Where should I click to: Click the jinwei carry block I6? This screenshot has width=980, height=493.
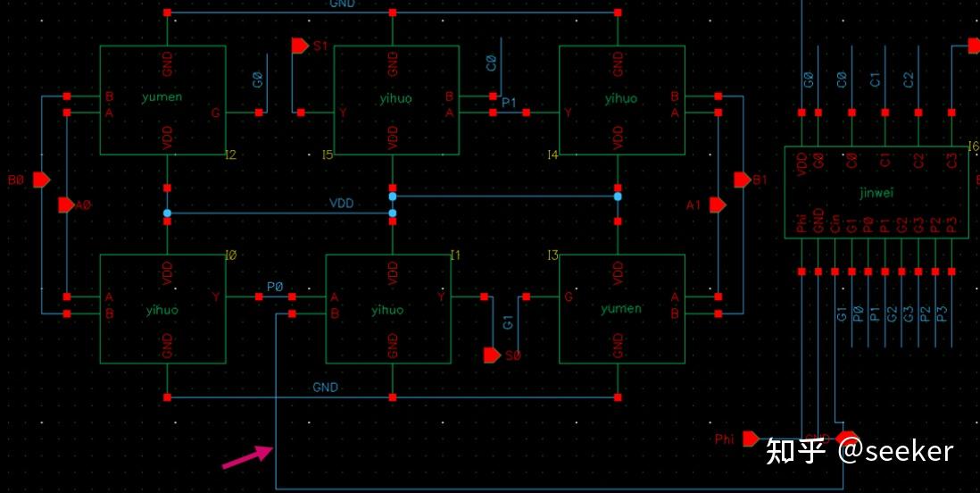(x=880, y=192)
